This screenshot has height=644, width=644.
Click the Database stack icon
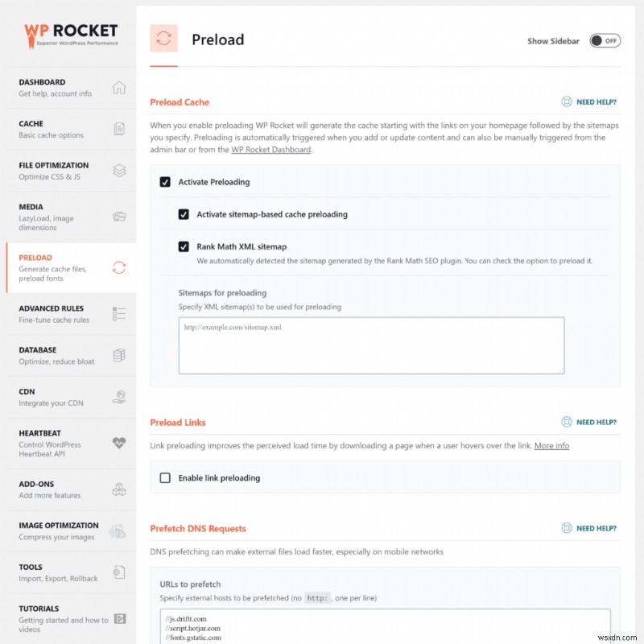[119, 355]
